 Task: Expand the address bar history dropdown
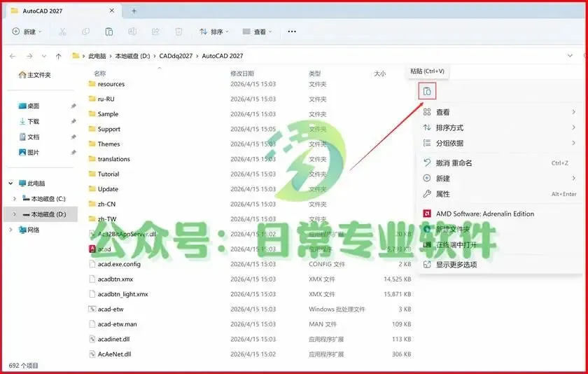click(x=570, y=56)
